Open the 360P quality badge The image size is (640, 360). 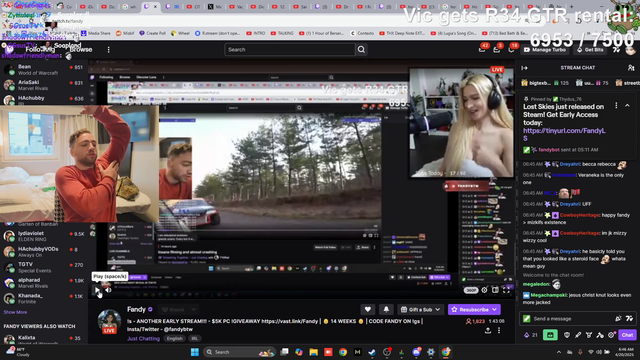coord(471,290)
